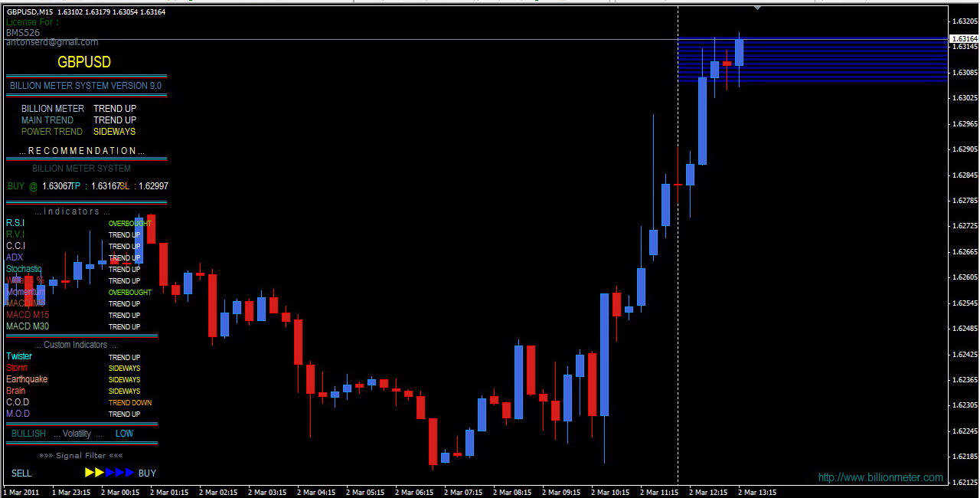This screenshot has width=980, height=498.
Task: Click the 1.62845 price axis label
Action: (965, 175)
